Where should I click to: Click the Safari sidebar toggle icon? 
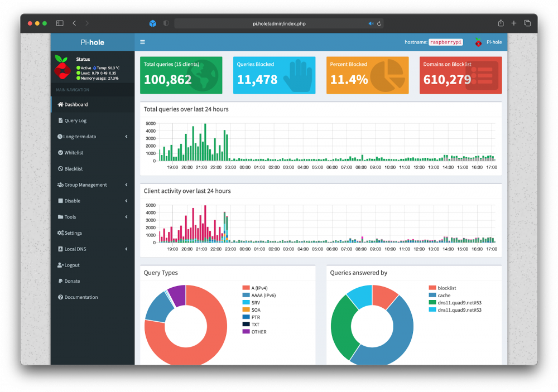60,23
